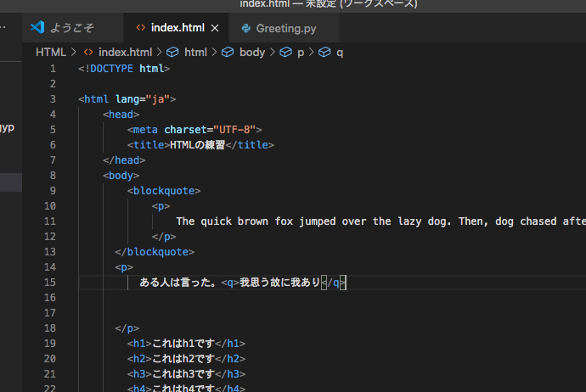
Task: Click the Python icon on Greeting.py tab
Action: pos(246,28)
